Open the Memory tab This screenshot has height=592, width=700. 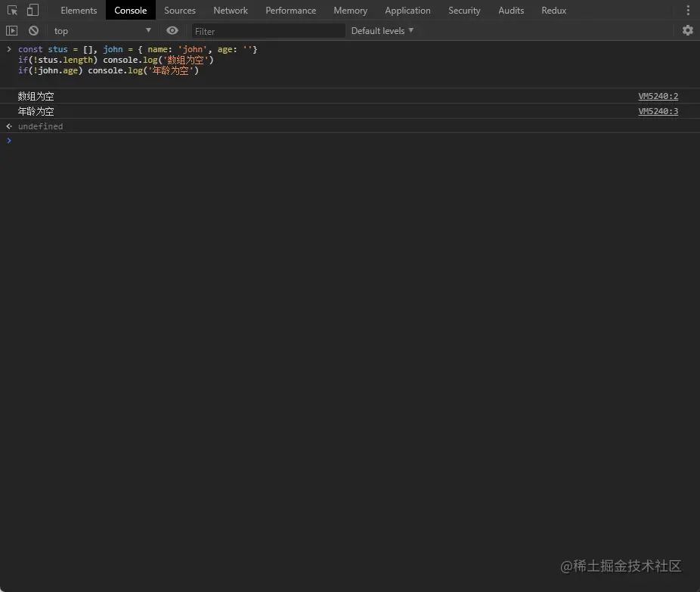(x=351, y=11)
